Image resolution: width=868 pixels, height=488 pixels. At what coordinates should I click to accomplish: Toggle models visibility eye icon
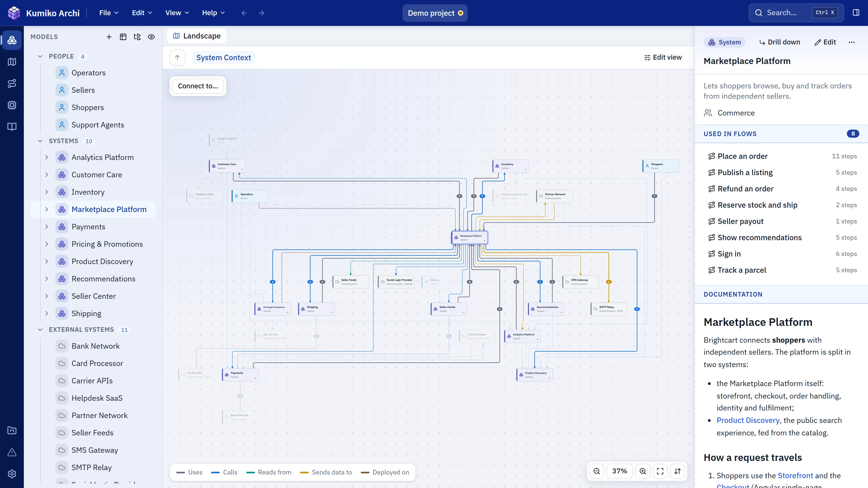151,37
